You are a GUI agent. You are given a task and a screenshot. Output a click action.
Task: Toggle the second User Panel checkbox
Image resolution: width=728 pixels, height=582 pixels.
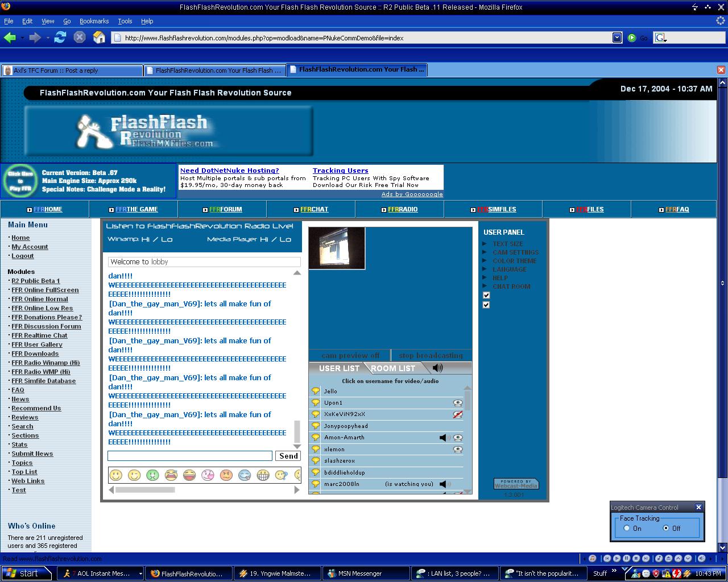coord(486,305)
